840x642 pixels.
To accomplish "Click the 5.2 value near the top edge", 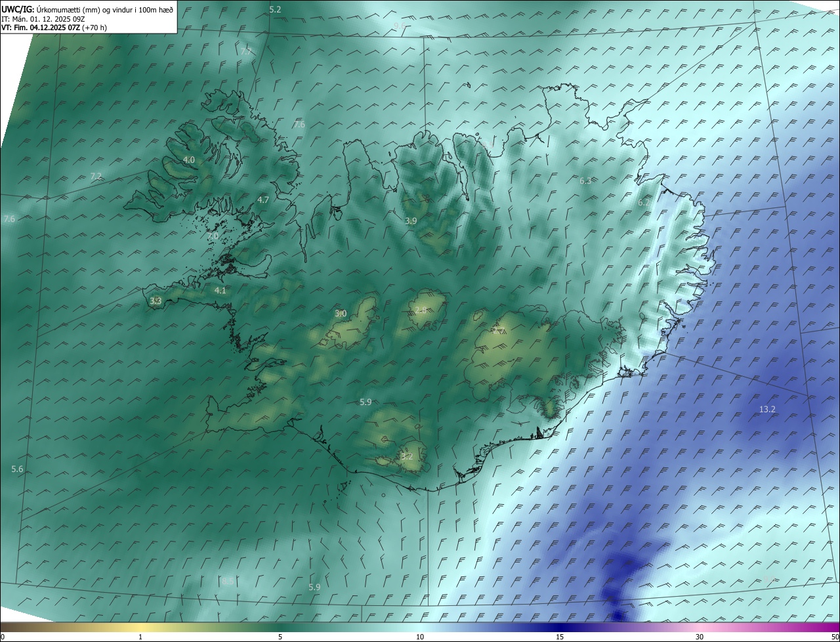I will (x=275, y=9).
